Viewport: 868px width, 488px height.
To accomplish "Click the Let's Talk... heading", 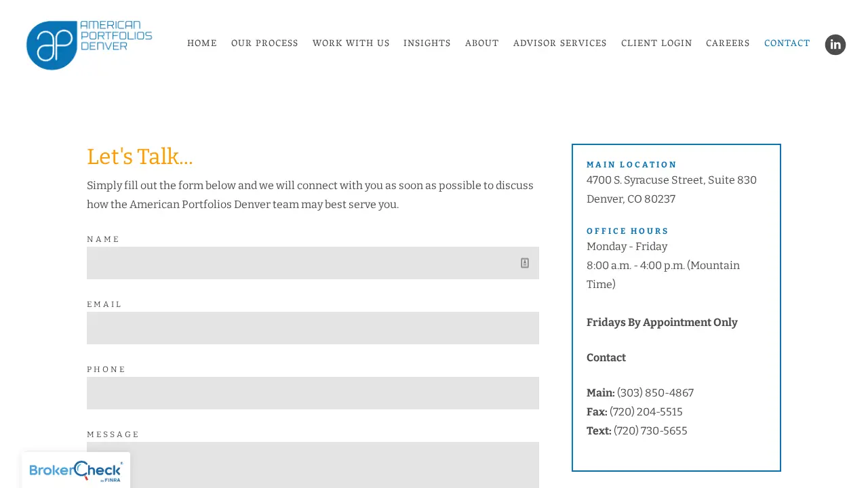I will coord(140,157).
